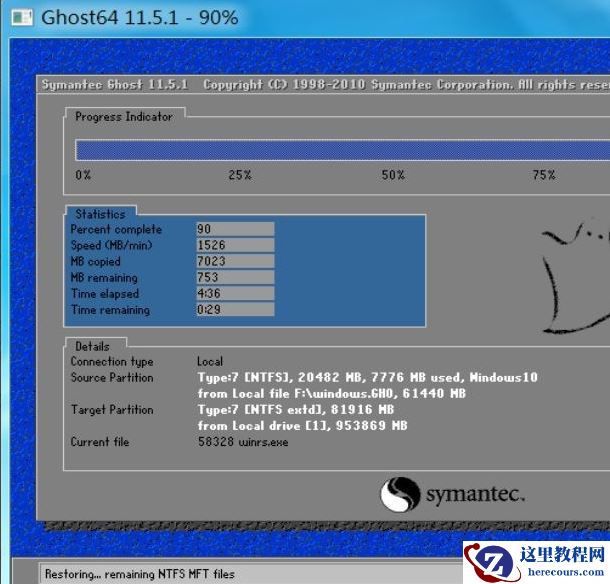The width and height of the screenshot is (610, 584).
Task: Click the Source Partition label
Action: 112,377
